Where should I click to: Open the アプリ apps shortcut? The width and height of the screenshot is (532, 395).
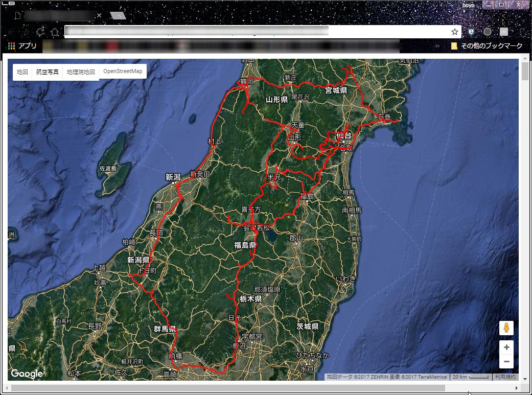pos(22,46)
